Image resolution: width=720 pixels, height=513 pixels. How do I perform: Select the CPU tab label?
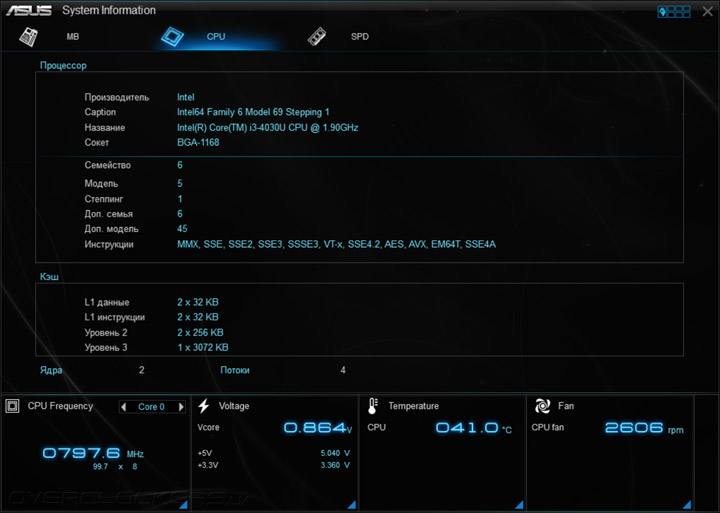tap(216, 37)
